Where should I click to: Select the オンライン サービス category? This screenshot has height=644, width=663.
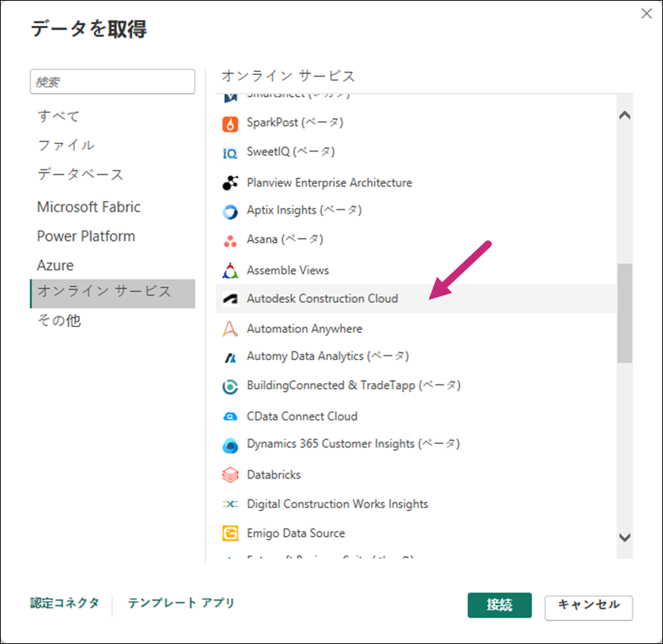tap(112, 293)
